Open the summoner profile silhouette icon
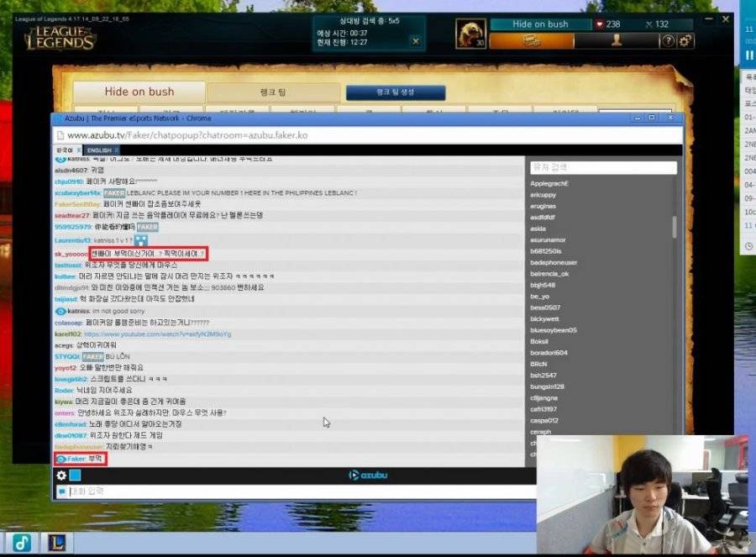The height and width of the screenshot is (557, 756). [x=616, y=40]
